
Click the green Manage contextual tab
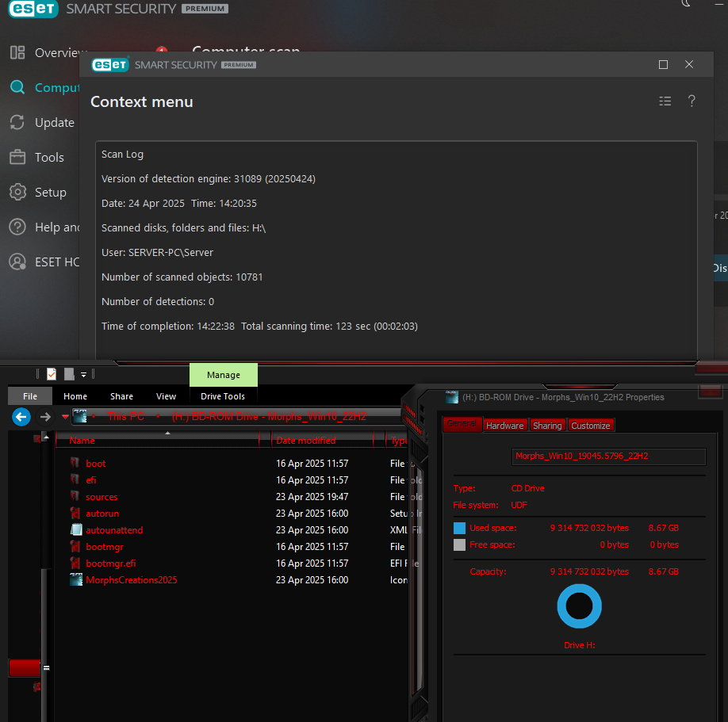click(x=224, y=375)
